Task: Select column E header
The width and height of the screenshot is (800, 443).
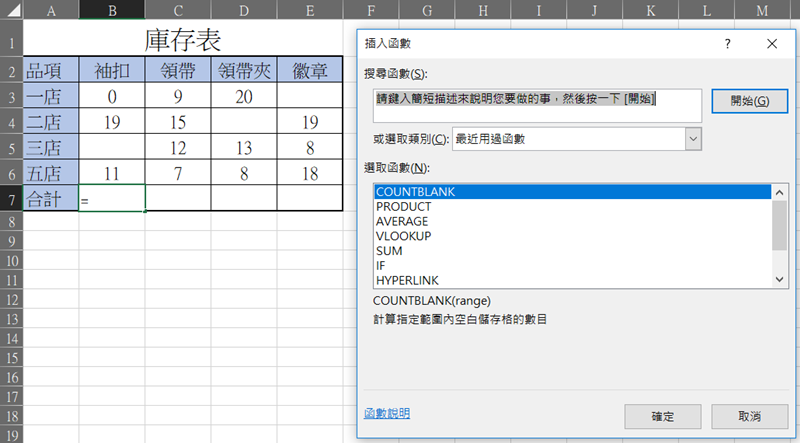Action: 310,10
